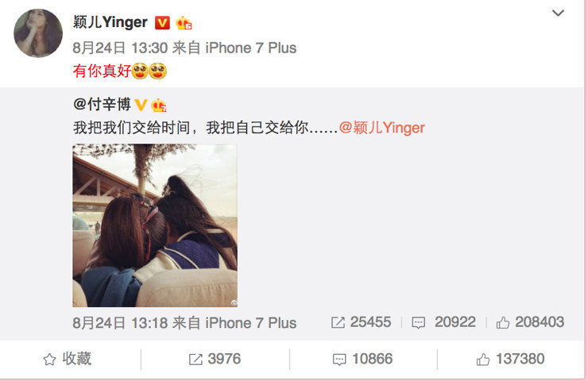Like this post with 137380 likes

(510, 359)
